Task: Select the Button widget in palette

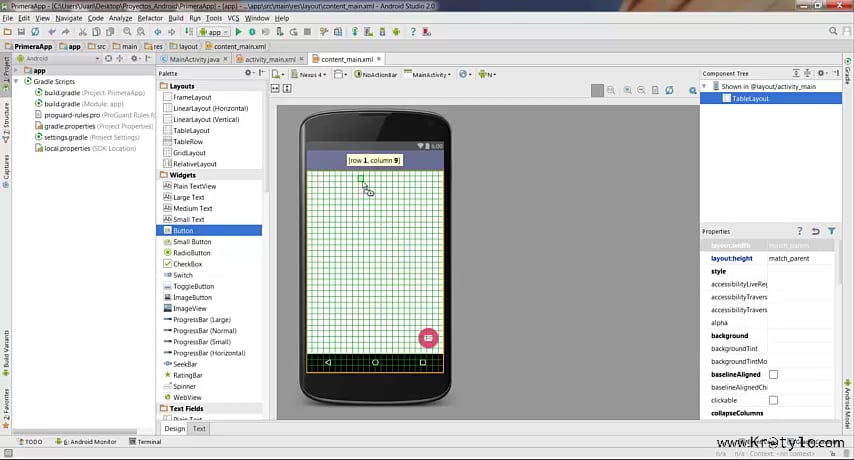Action: click(x=209, y=231)
